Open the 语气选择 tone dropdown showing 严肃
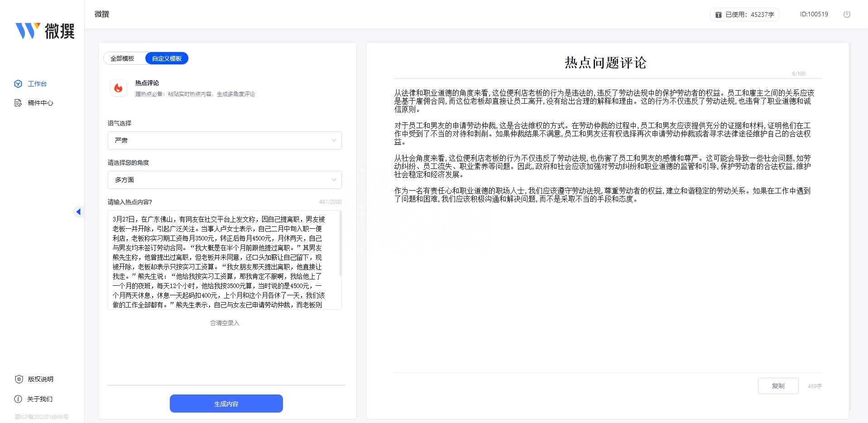This screenshot has height=423, width=868. [x=224, y=140]
